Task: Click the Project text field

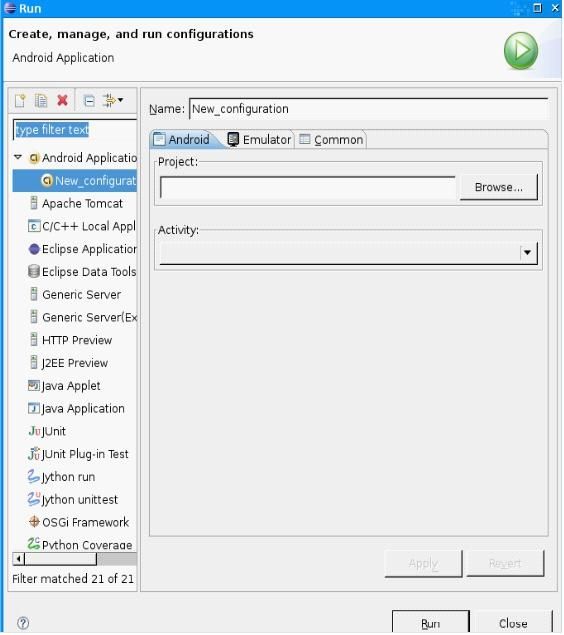Action: [308, 188]
